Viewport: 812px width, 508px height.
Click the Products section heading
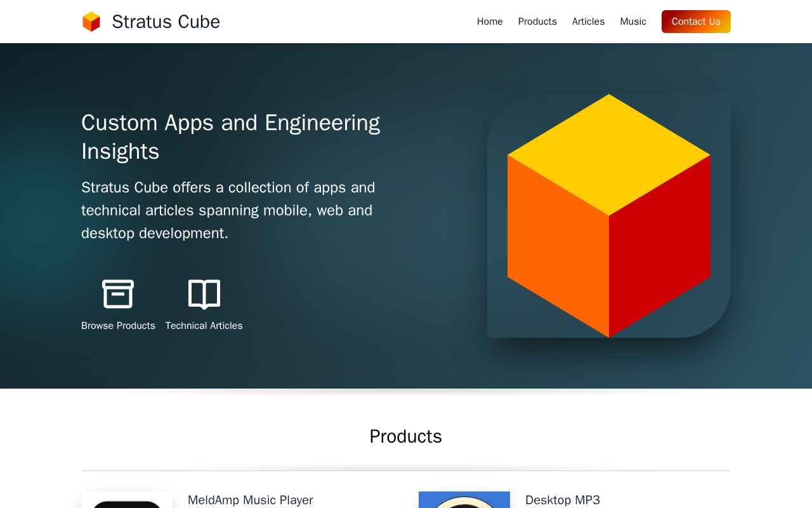[x=406, y=436]
